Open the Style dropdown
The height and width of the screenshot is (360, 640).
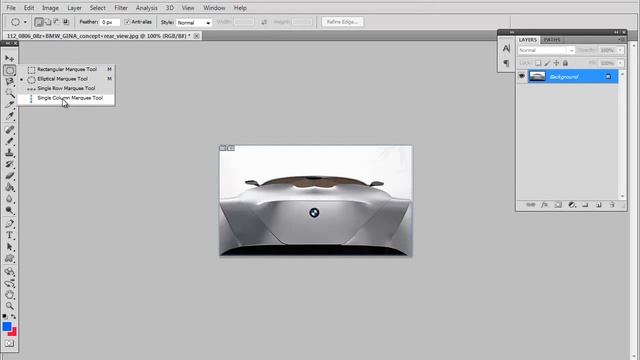193,22
